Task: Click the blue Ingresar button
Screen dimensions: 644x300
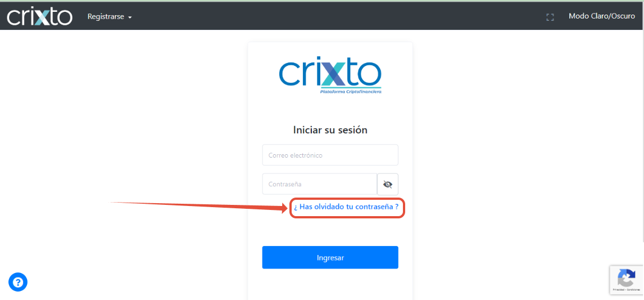Action: pos(330,258)
